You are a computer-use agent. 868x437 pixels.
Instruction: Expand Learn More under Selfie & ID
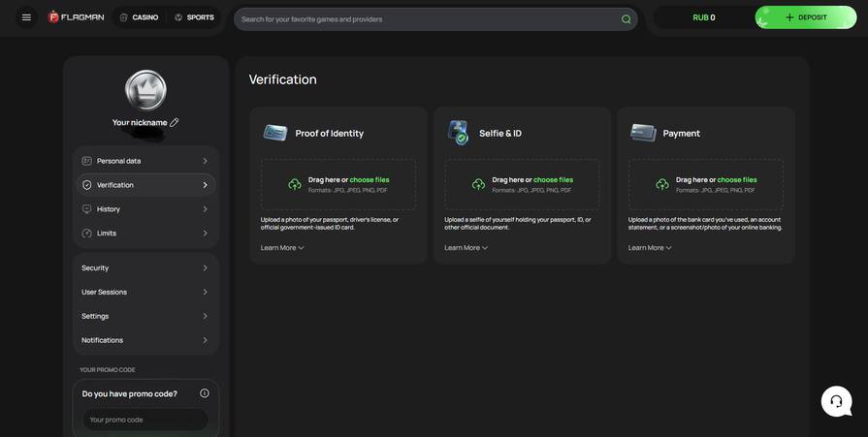pos(466,248)
